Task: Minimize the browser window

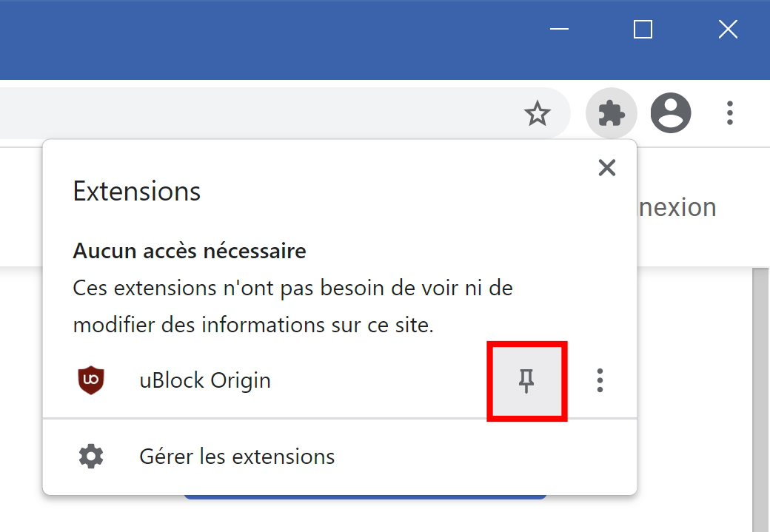Action: click(x=559, y=30)
